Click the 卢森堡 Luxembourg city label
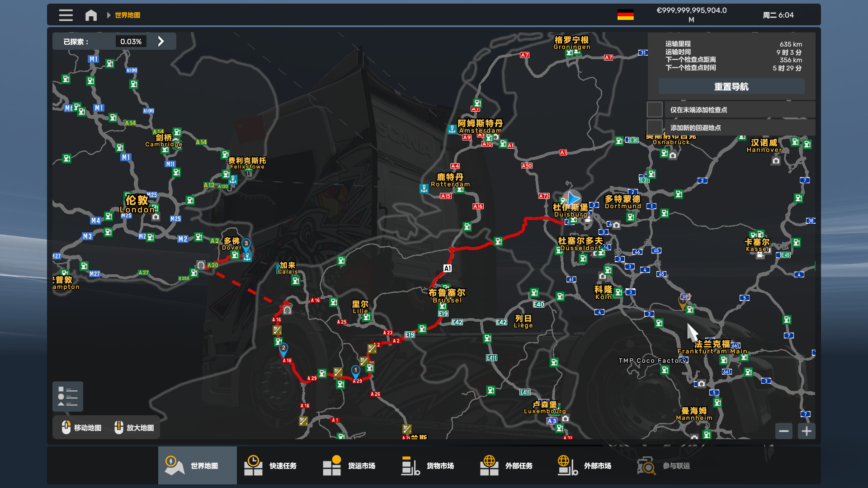The image size is (868, 488). pos(545,407)
